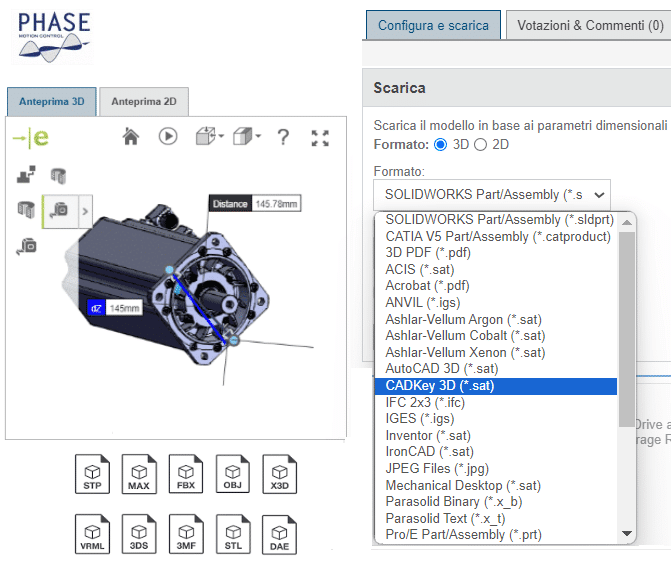
Task: Select the highlighted measure distance tool
Action: [x=60, y=211]
